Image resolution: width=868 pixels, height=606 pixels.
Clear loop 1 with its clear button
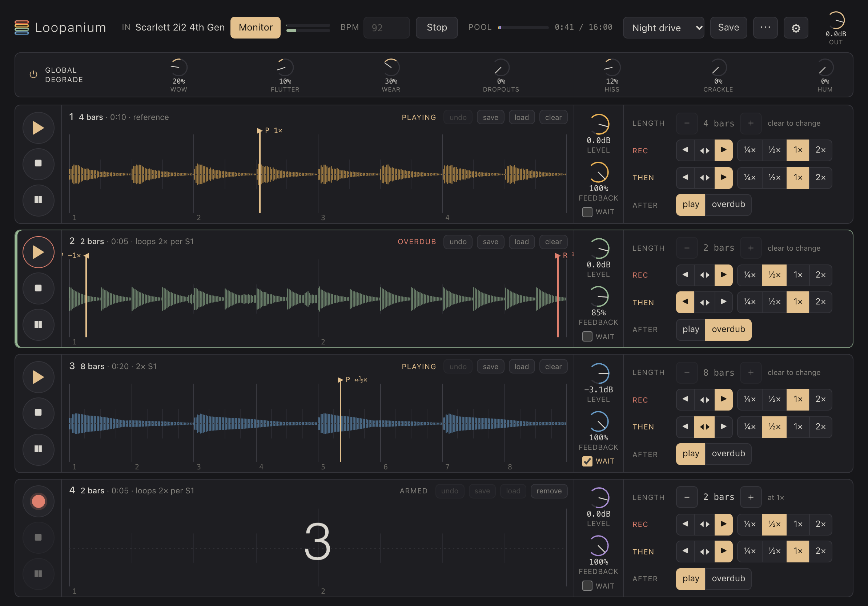point(553,117)
